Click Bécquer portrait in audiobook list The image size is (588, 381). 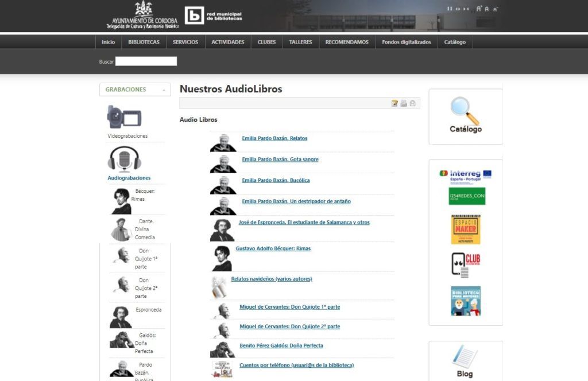coord(222,259)
